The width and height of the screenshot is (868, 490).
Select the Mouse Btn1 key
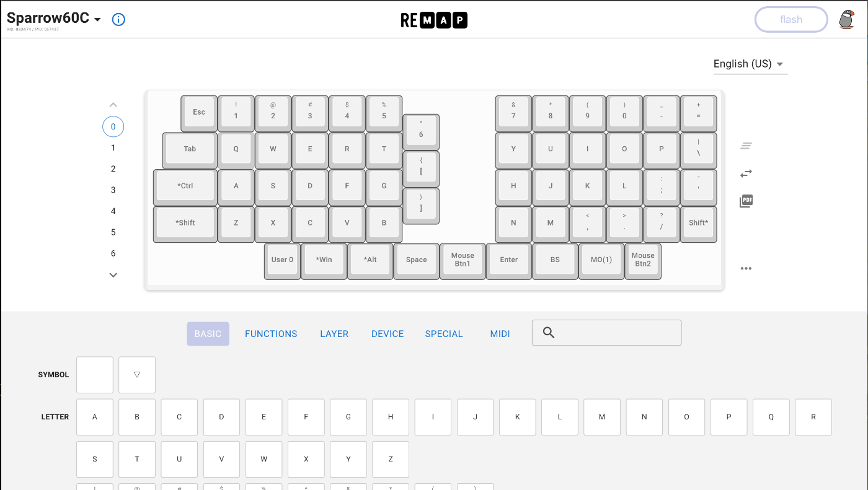click(x=463, y=261)
